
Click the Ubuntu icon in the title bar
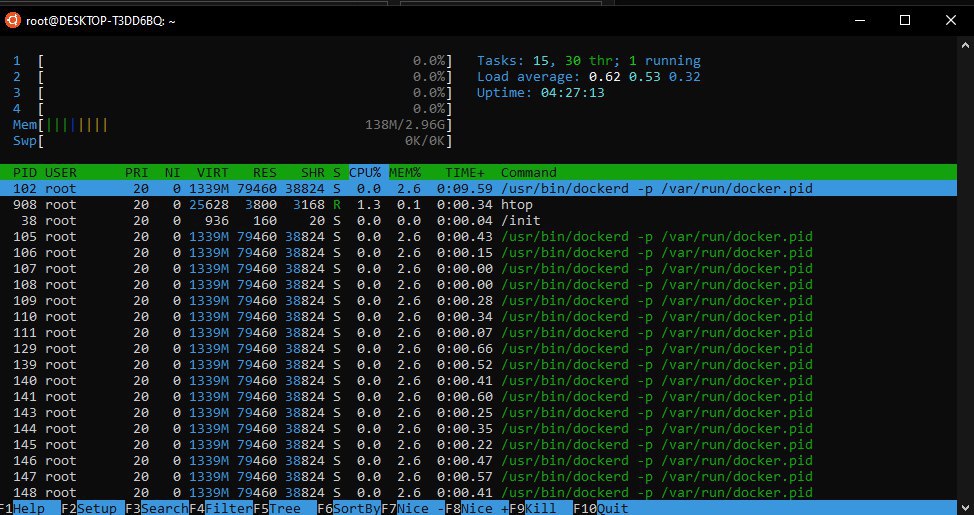click(12, 21)
